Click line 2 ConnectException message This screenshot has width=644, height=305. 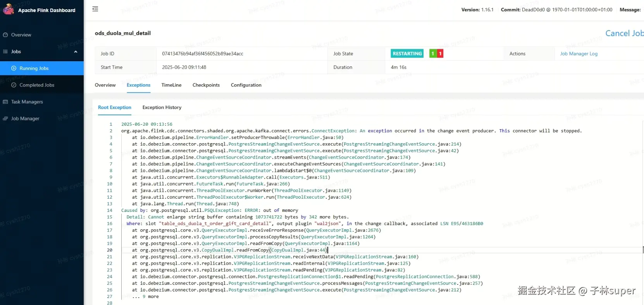351,131
